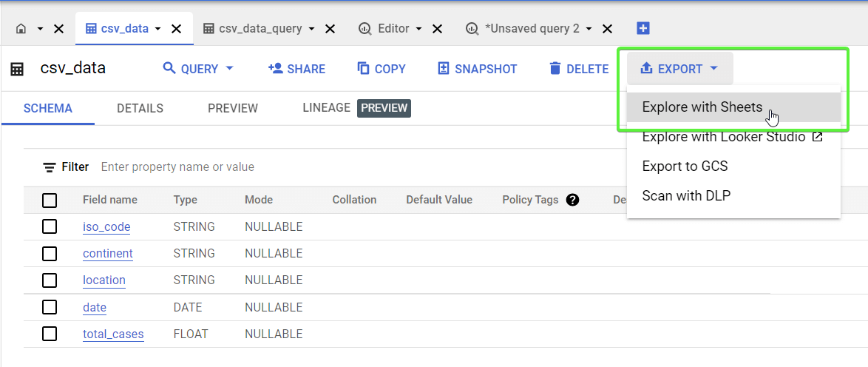Click the SNAPSHOT button
Image resolution: width=868 pixels, height=367 pixels.
(477, 69)
